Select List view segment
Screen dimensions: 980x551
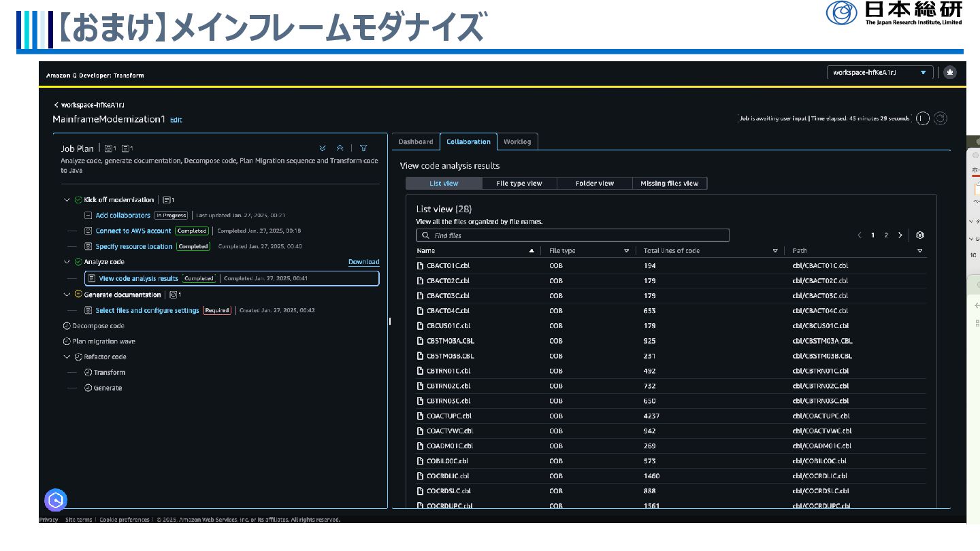click(x=444, y=183)
